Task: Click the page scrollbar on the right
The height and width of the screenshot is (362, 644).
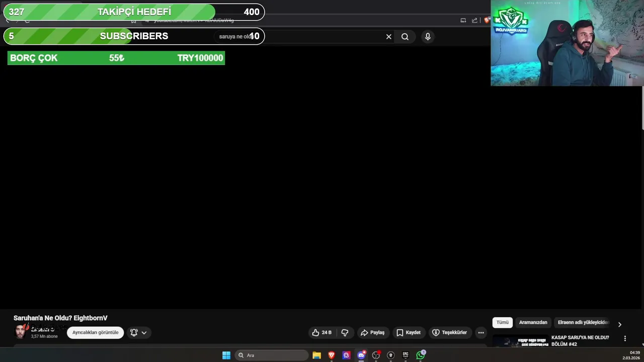Action: coord(642,108)
